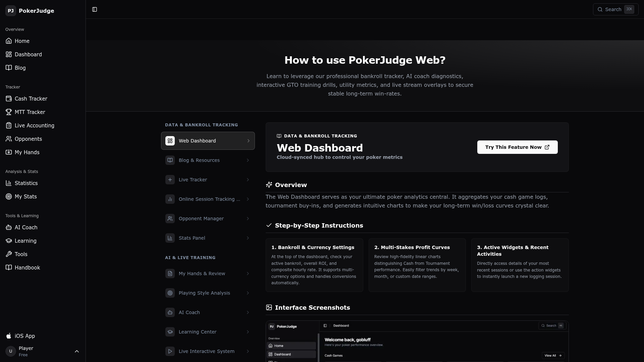Open the Statistics bar chart icon
Screen dimensions: 644x362
click(x=9, y=183)
